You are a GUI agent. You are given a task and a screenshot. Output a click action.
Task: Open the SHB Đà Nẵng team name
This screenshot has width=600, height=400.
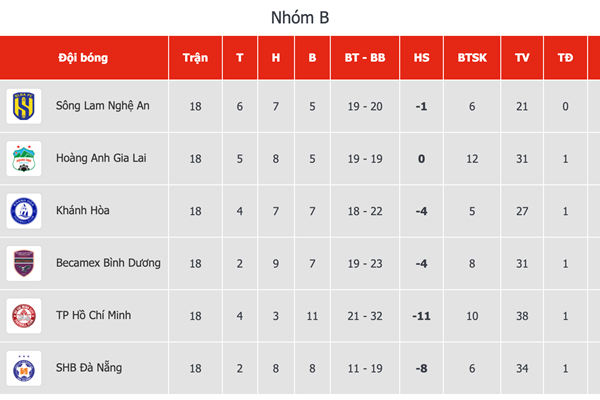(x=89, y=368)
